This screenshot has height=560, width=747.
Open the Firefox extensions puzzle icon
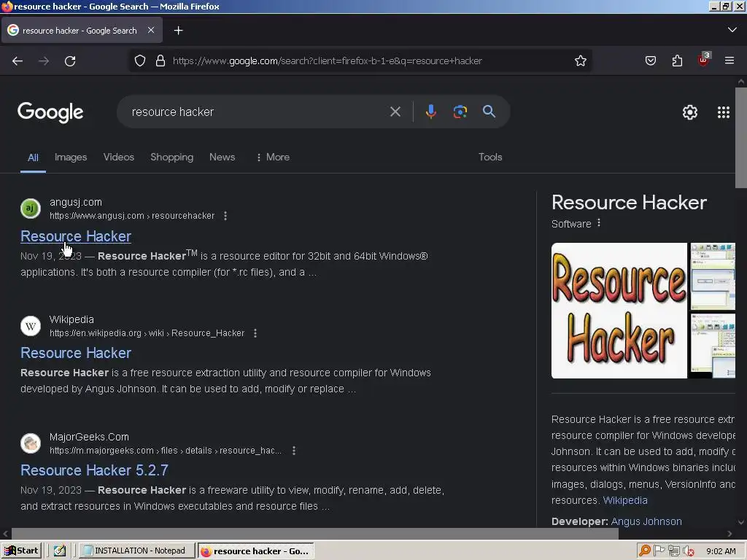pyautogui.click(x=677, y=61)
